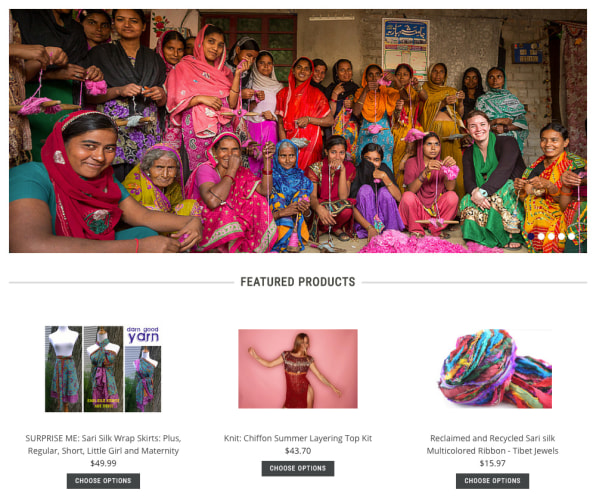Open Knit: Chiffon Summer Layering Top Kit link
The image size is (596, 499).
298,438
